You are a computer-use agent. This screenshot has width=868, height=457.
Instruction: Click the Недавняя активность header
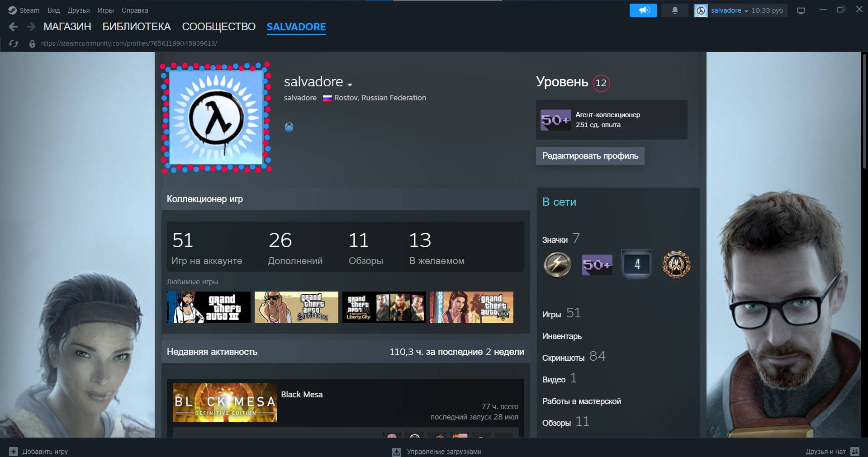[x=212, y=352]
